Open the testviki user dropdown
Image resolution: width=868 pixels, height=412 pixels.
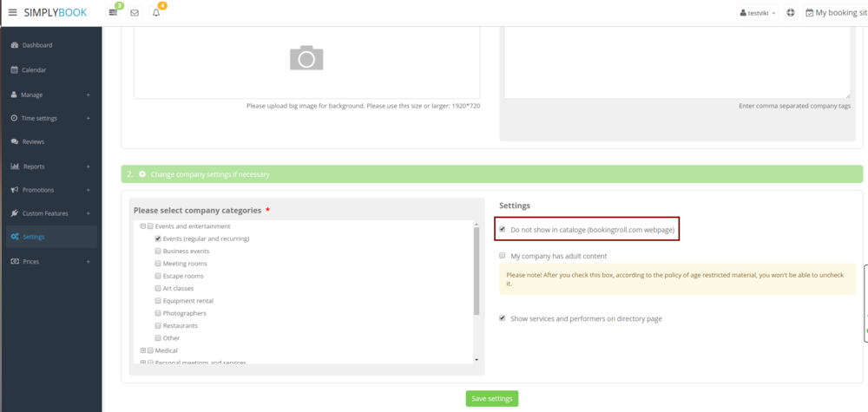point(757,13)
